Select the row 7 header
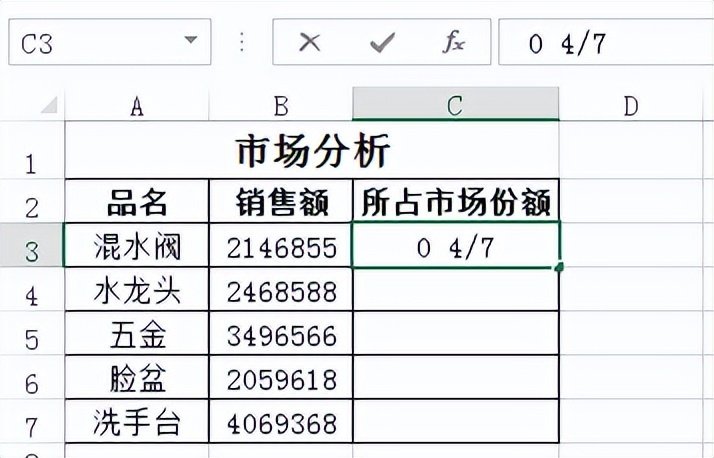Screen dimensions: 714x458 (31, 421)
